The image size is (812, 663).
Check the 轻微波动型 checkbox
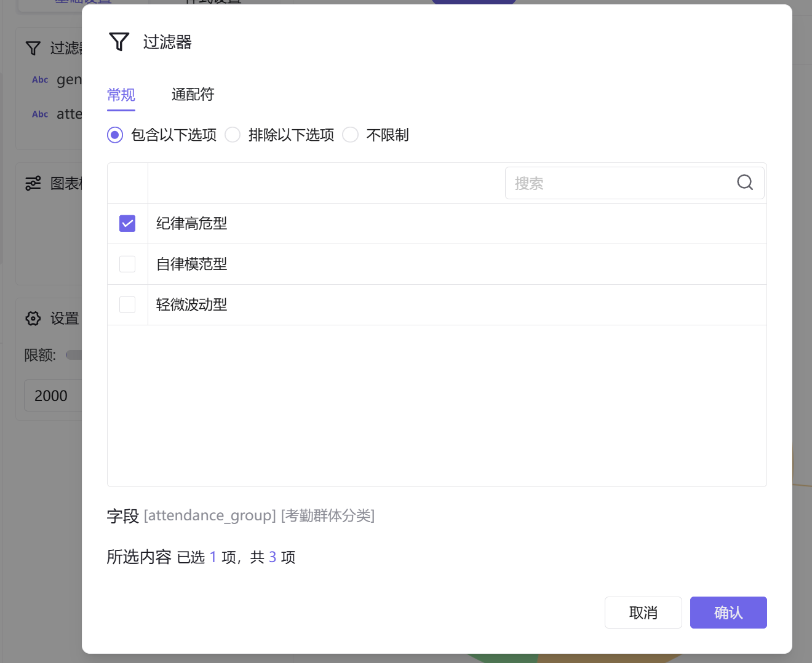[x=127, y=304]
